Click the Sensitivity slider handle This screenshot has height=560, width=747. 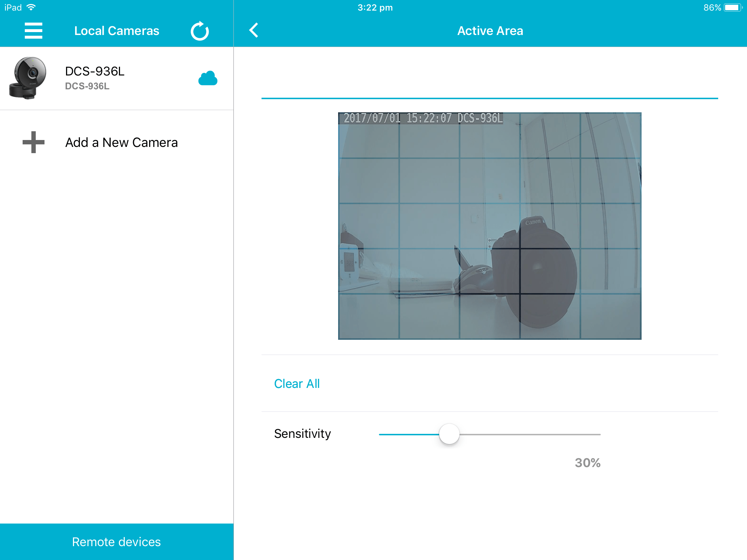[x=449, y=434]
